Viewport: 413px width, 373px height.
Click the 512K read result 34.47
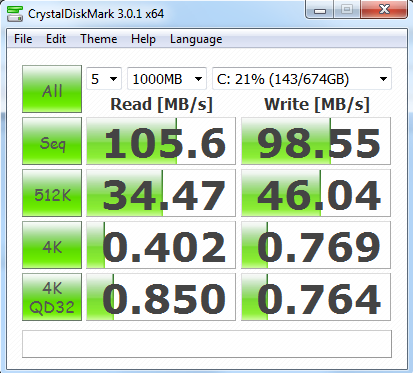(161, 193)
